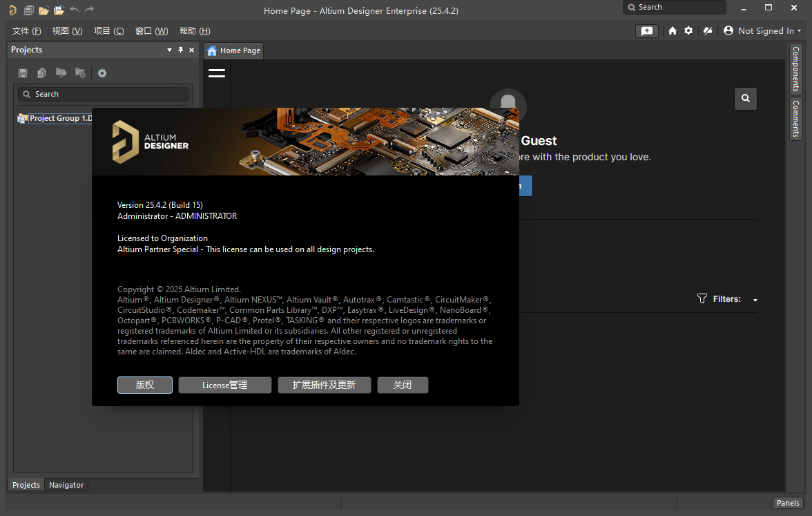Minimize the Altium Designer window
This screenshot has width=812, height=516.
(x=743, y=8)
